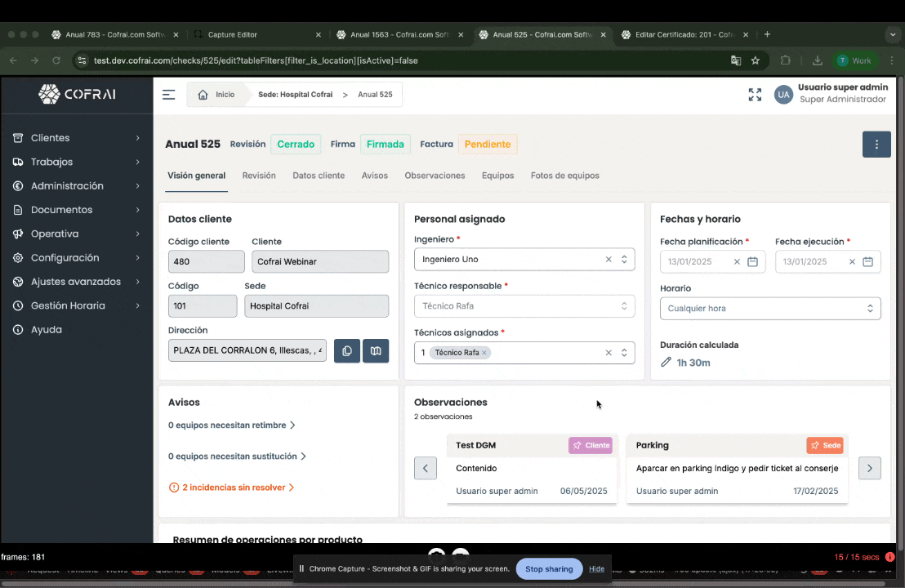
Task: Clear the Ingeniero Uno selection with X
Action: click(608, 260)
